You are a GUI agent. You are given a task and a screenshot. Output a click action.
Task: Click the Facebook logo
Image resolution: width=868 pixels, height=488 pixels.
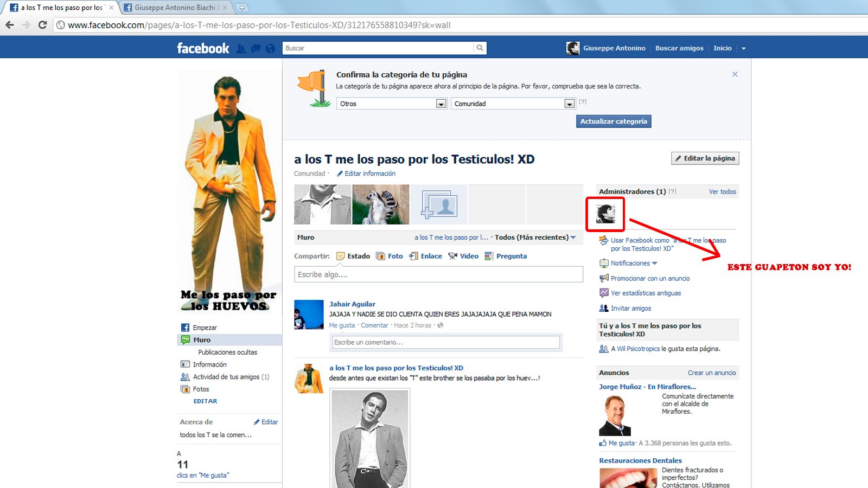[x=203, y=48]
